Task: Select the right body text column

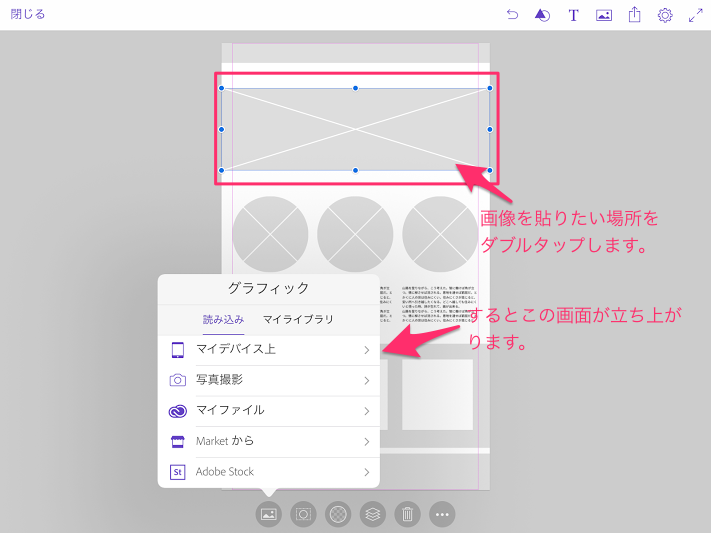Action: point(439,304)
